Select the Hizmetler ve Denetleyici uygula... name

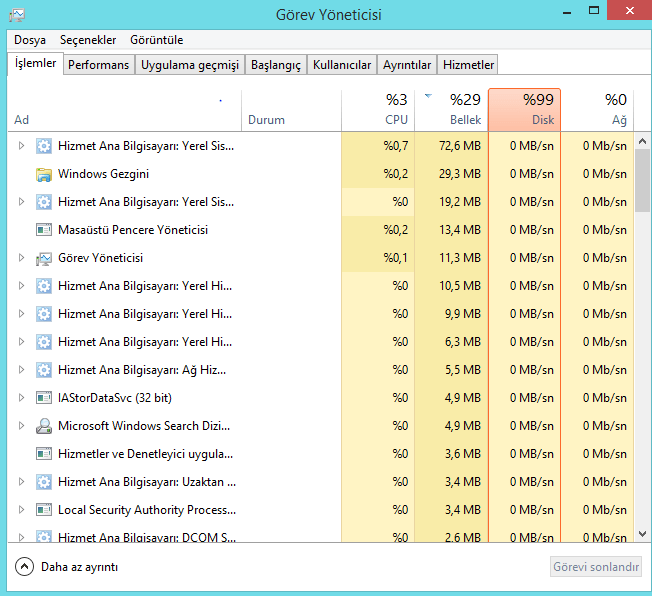click(x=146, y=454)
